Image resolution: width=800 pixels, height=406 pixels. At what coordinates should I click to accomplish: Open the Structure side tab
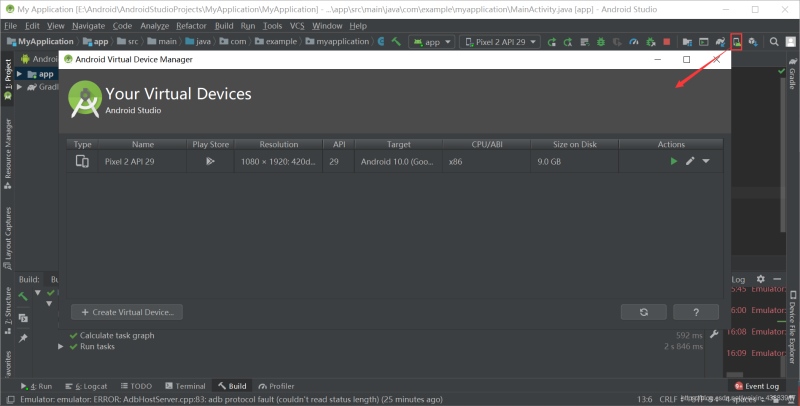point(8,310)
